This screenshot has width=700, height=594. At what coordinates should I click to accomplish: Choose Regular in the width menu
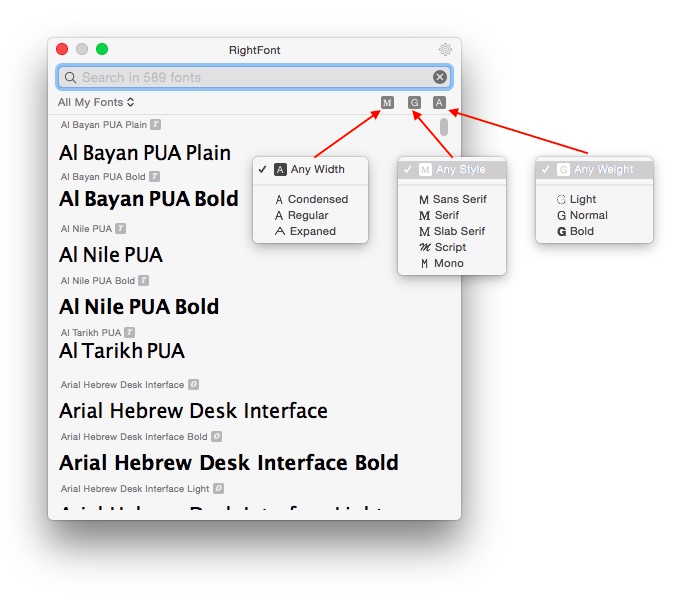coord(310,215)
